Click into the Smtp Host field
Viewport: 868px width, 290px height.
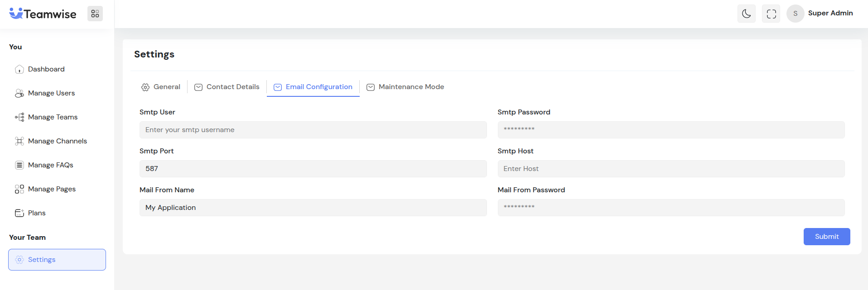click(671, 169)
